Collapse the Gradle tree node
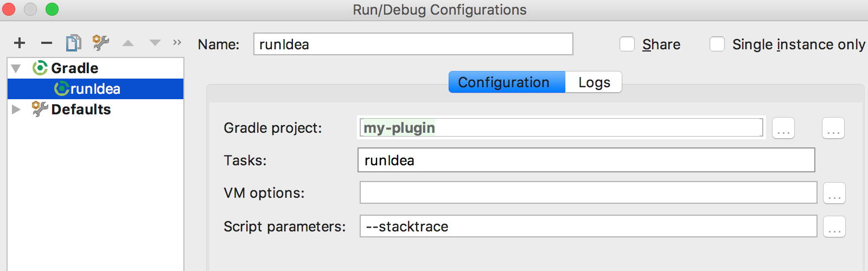 (16, 68)
